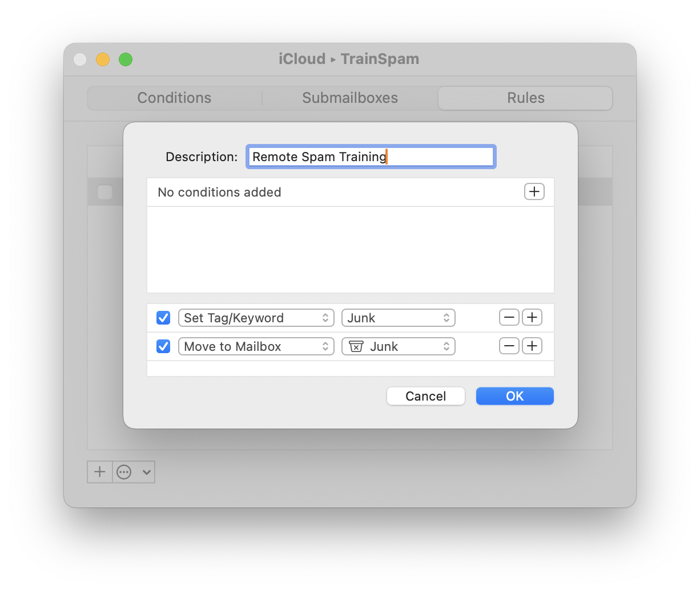Viewport: 700px width, 592px height.
Task: Select the Rules tab
Action: coord(525,98)
